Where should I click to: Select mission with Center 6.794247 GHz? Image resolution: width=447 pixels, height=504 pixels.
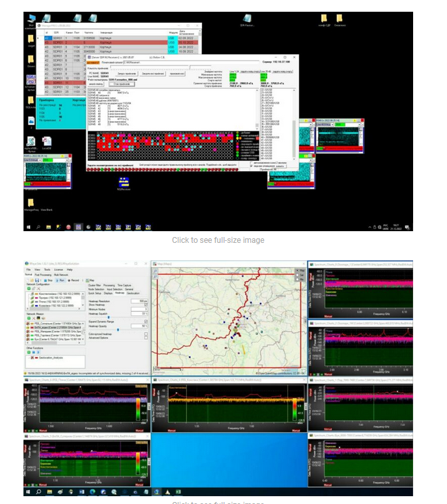[53, 339]
